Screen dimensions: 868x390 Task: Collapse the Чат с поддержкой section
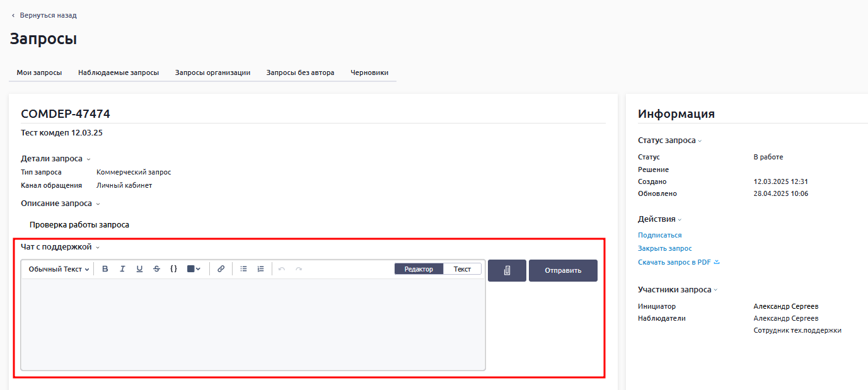(x=98, y=248)
